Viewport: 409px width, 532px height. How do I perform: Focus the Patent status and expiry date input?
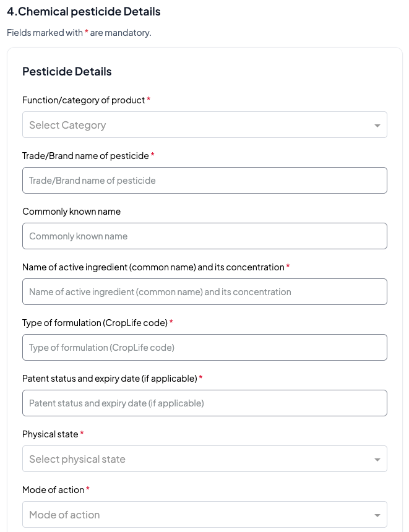(x=204, y=403)
